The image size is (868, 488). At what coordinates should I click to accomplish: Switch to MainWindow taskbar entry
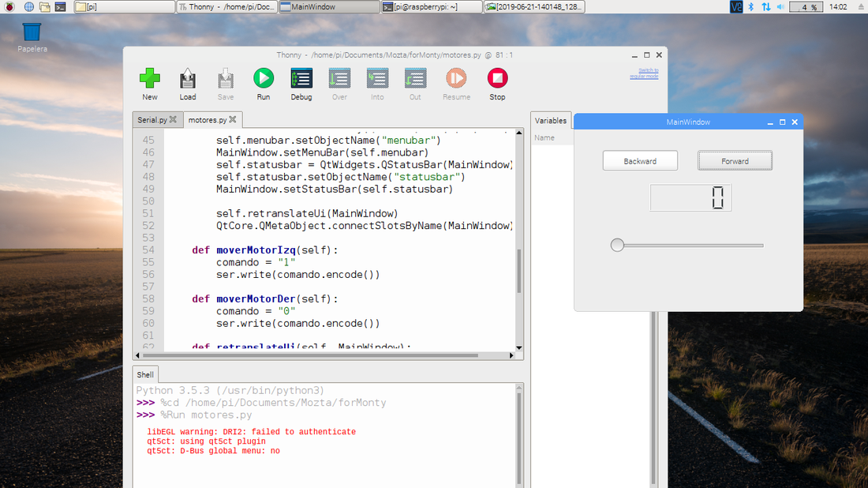point(329,6)
